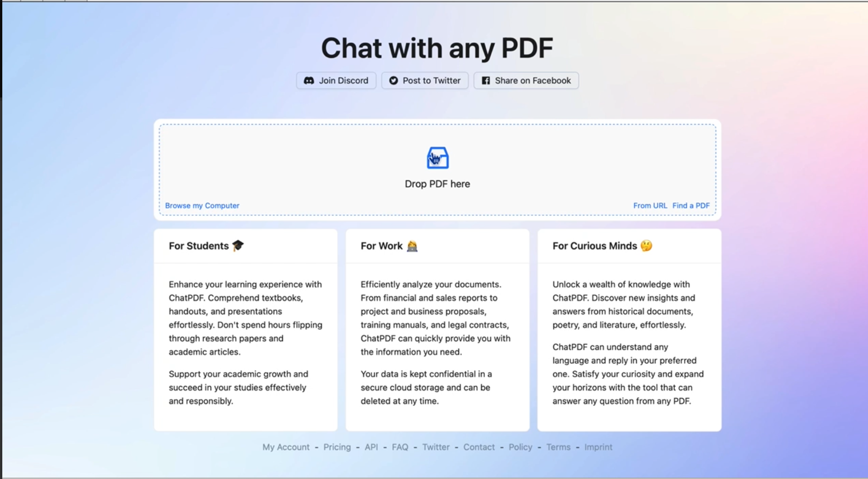Click the worker emoji beside For Work

tap(412, 246)
